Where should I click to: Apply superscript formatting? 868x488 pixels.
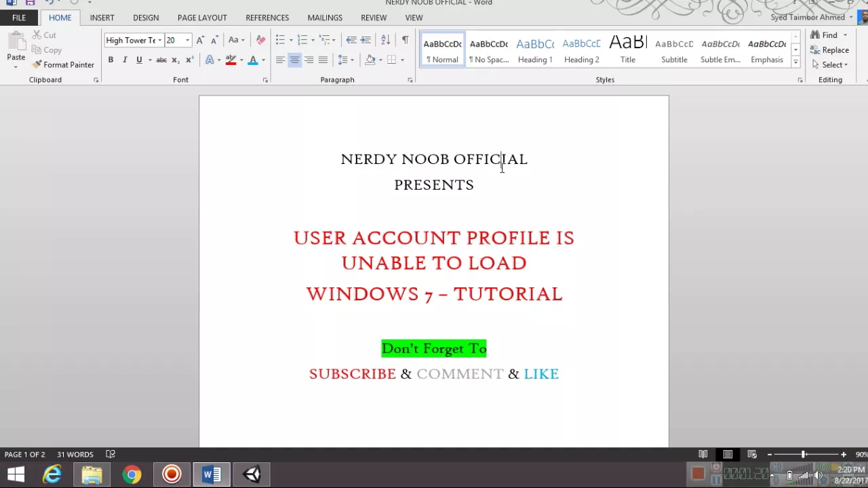[189, 60]
